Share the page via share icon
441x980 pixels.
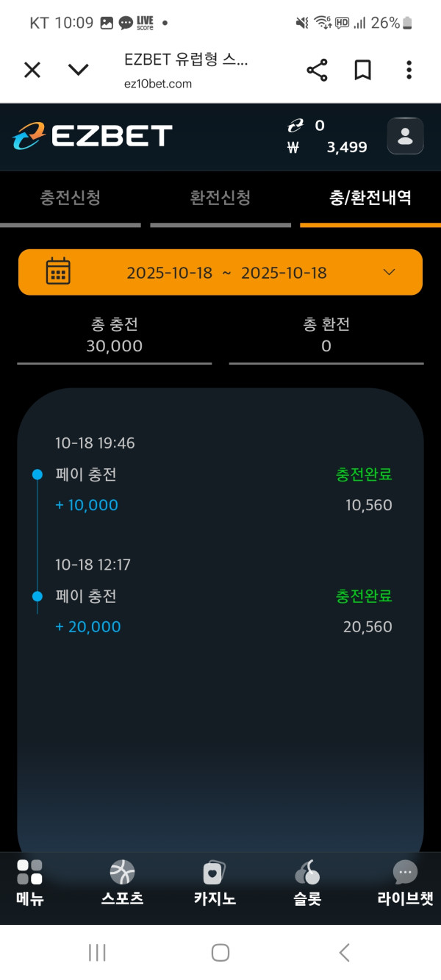click(x=317, y=70)
